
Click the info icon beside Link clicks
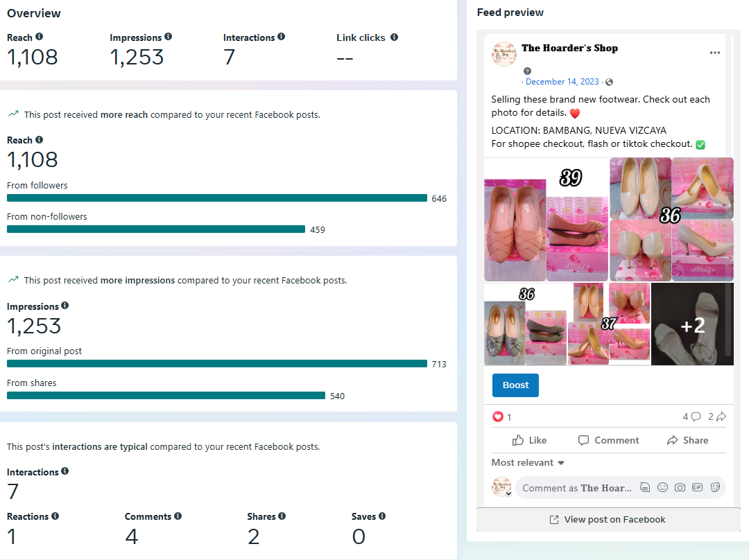click(394, 37)
